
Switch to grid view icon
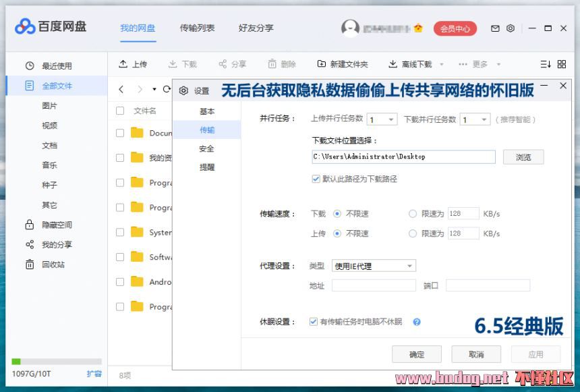562,64
